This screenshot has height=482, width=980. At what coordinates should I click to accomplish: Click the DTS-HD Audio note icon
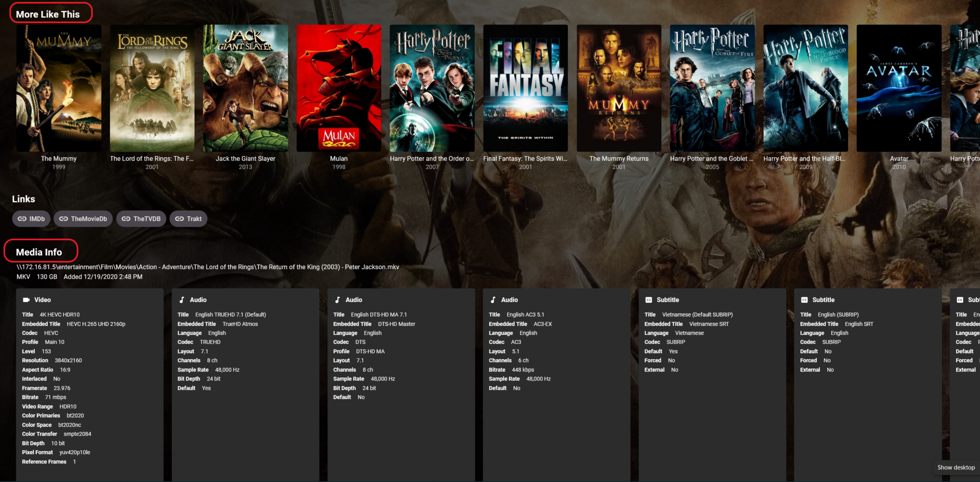click(x=337, y=300)
